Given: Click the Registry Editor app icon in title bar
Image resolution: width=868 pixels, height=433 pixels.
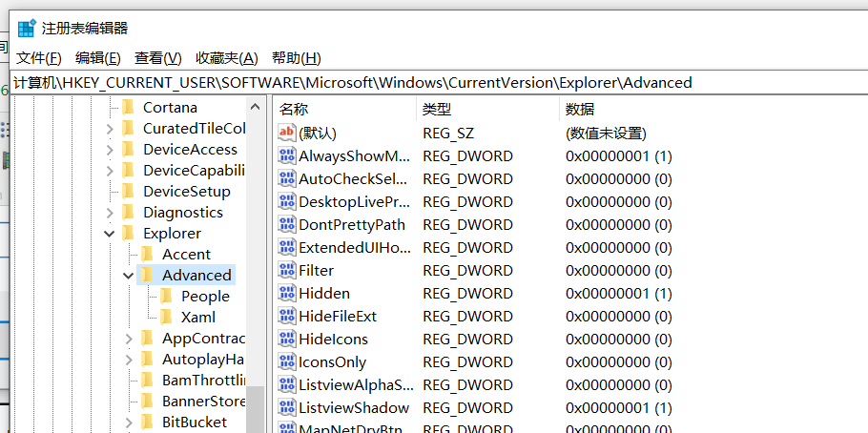Looking at the screenshot, I should click(27, 28).
